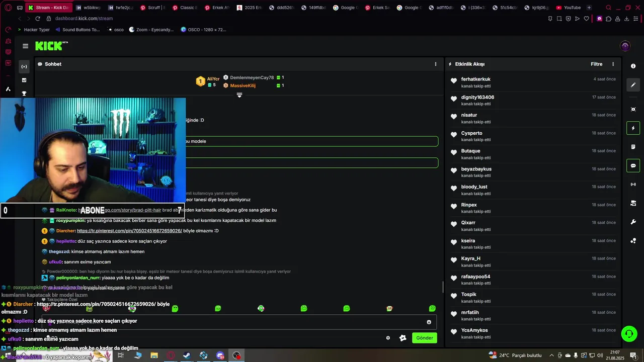This screenshot has width=644, height=362.
Task: Click thegozzd username in chat
Action: (59, 251)
